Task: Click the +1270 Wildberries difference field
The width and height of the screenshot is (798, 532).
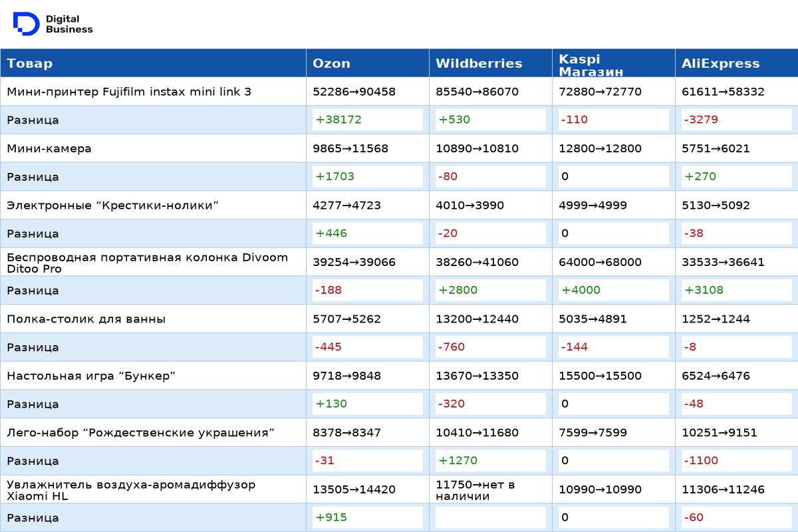Action: (x=490, y=461)
